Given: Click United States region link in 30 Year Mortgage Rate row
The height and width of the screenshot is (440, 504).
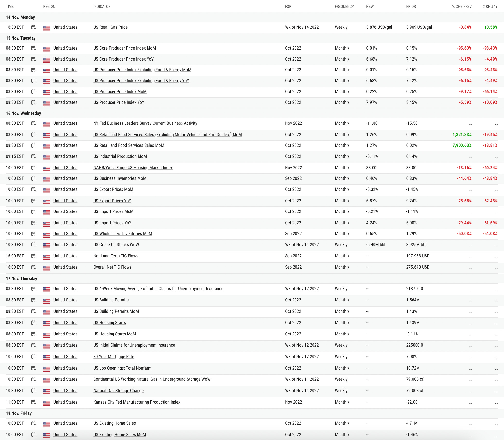Looking at the screenshot, I should click(x=65, y=357).
